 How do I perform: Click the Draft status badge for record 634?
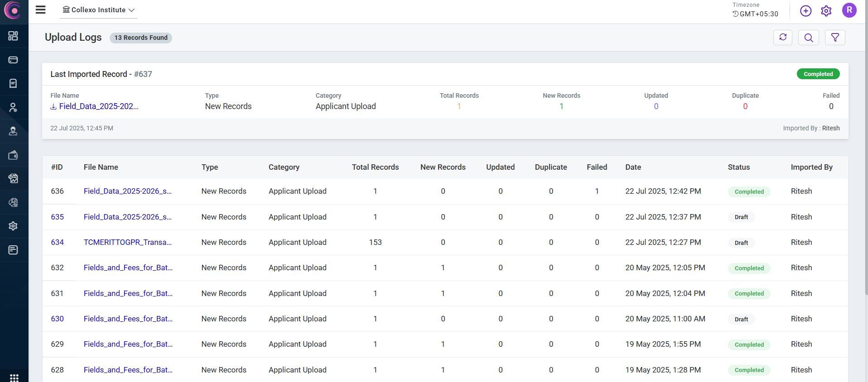click(x=741, y=243)
